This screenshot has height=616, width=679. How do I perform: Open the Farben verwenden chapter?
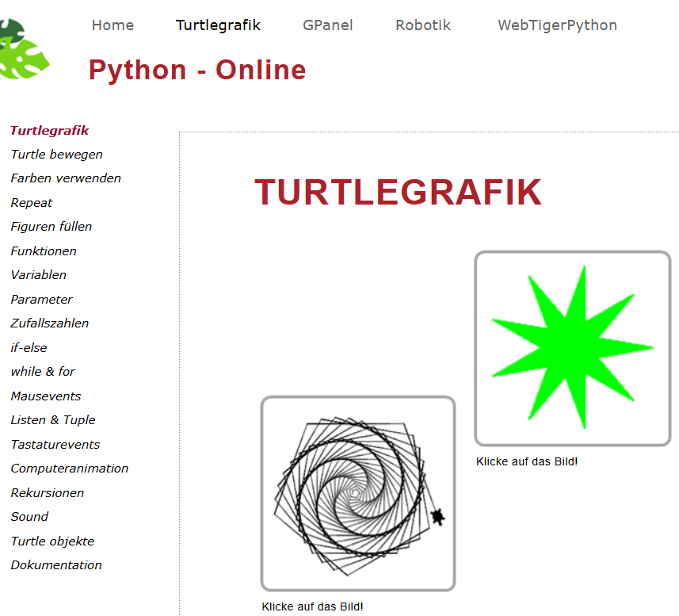pyautogui.click(x=66, y=178)
